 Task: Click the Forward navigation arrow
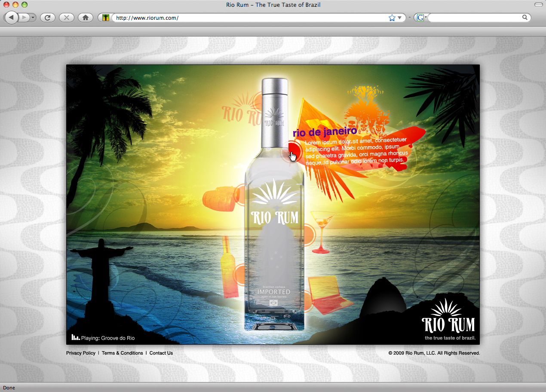point(24,18)
